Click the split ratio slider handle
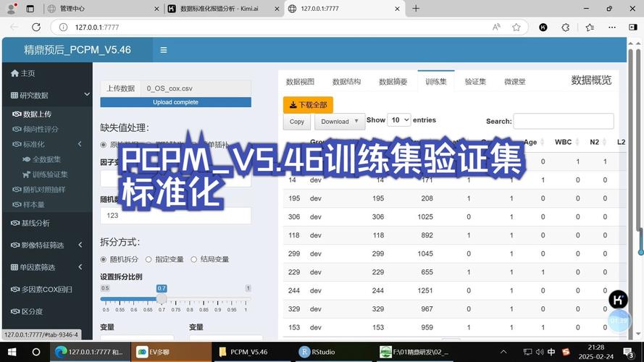Screen dimensions: 644x362 tap(162, 299)
